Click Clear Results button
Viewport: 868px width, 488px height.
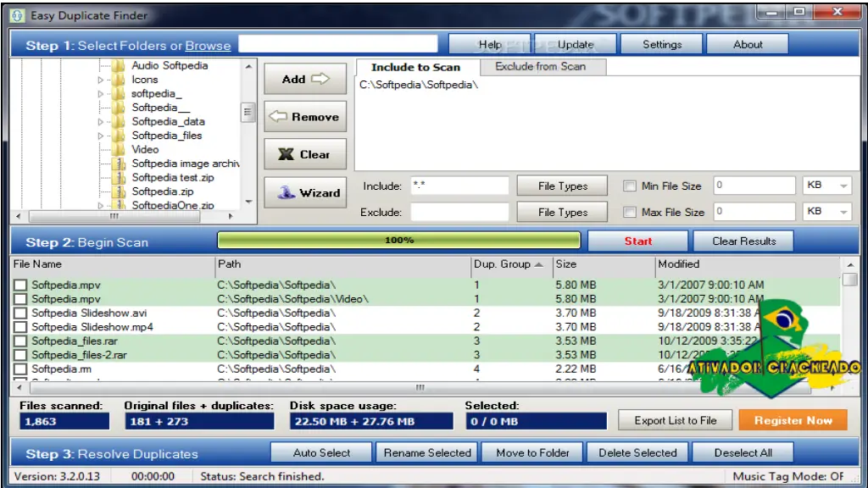point(743,241)
